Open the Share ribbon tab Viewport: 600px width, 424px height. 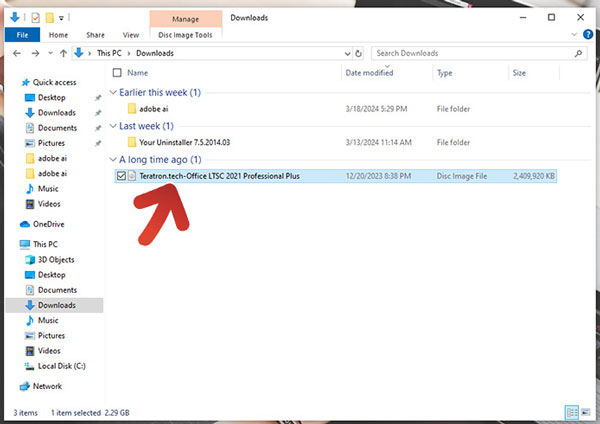[95, 35]
